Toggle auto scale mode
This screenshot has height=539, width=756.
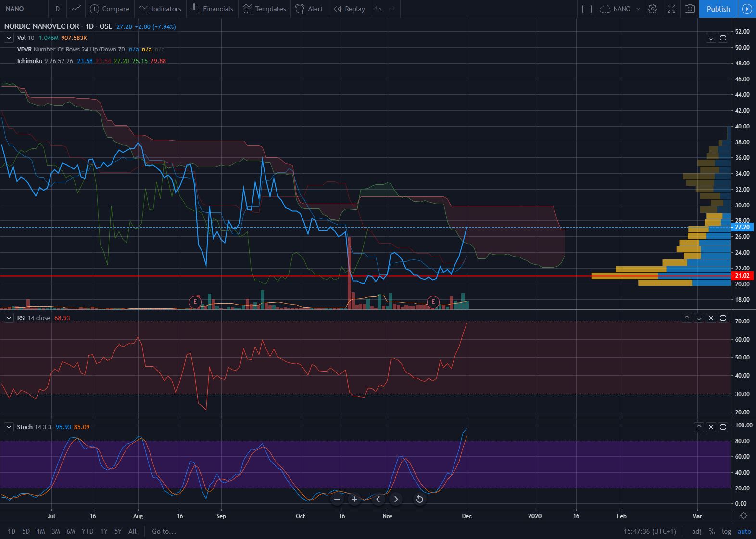(x=744, y=531)
